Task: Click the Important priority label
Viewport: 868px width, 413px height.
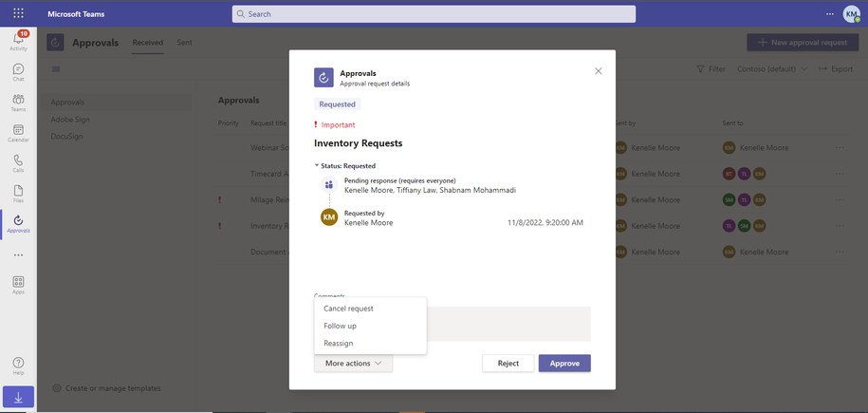Action: click(334, 125)
